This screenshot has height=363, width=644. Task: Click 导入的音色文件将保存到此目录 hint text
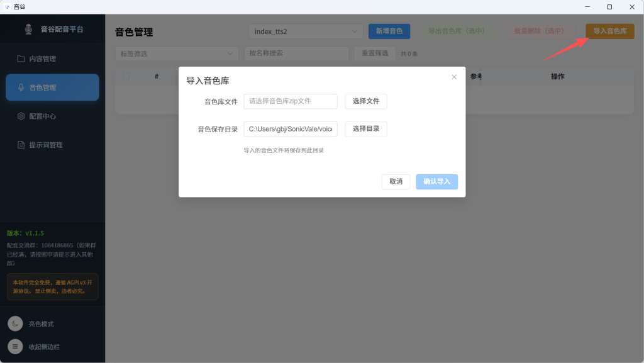[x=284, y=150]
